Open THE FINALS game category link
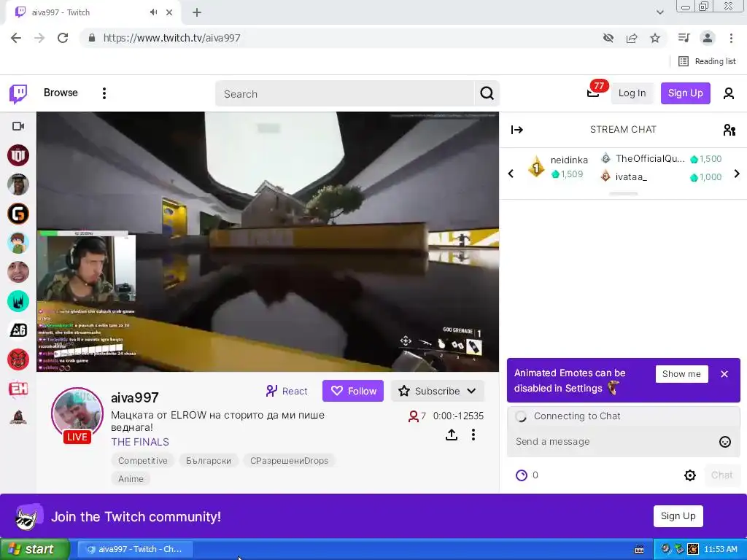This screenshot has width=747, height=560. (x=140, y=442)
